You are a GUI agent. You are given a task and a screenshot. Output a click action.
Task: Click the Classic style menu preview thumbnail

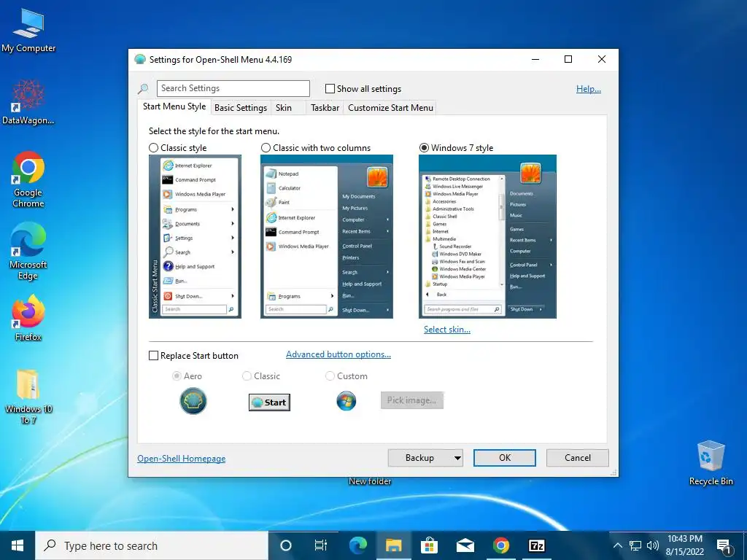(x=195, y=237)
